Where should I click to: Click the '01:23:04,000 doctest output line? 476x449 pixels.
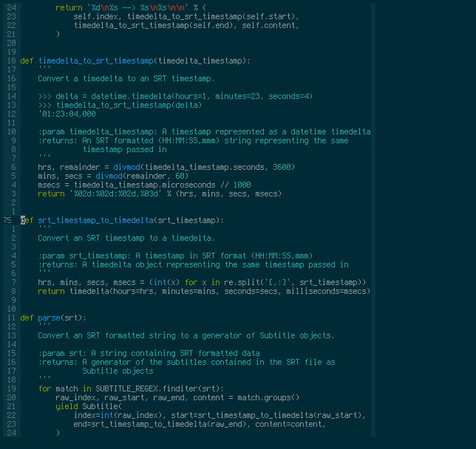tap(67, 114)
